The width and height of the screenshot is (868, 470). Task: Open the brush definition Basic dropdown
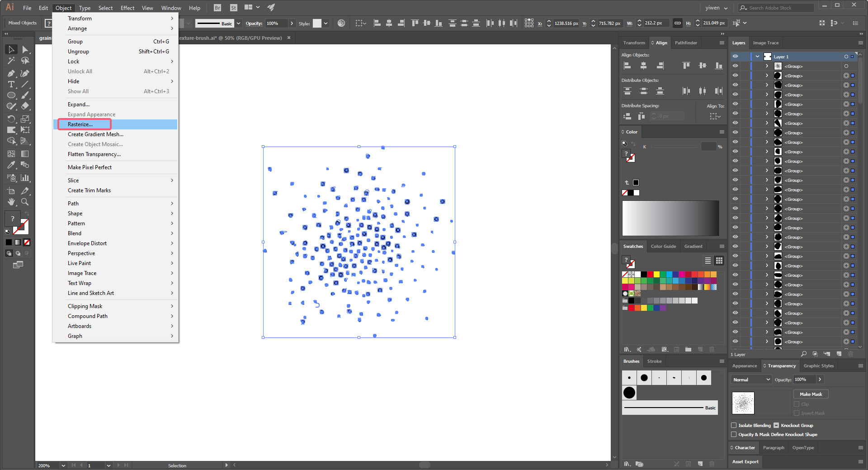tap(238, 23)
